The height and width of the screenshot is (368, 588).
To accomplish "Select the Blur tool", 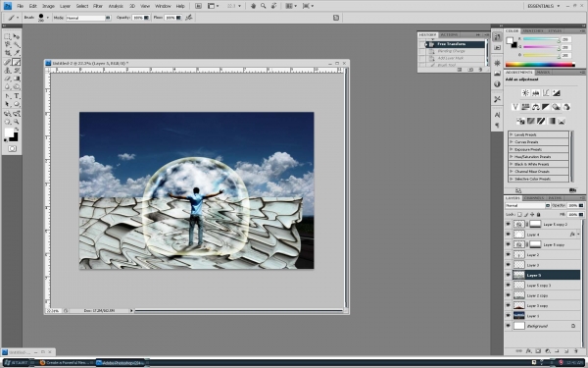I will coord(7,86).
